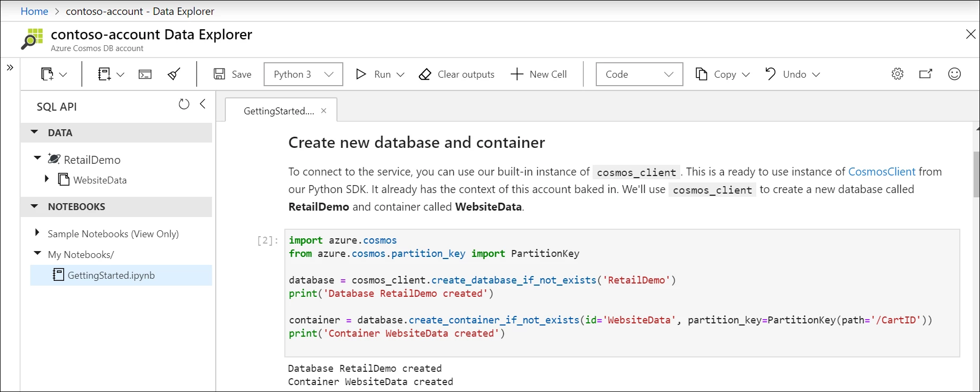Open Data Explorer in full screen icon
This screenshot has width=980, height=392.
coord(926,74)
